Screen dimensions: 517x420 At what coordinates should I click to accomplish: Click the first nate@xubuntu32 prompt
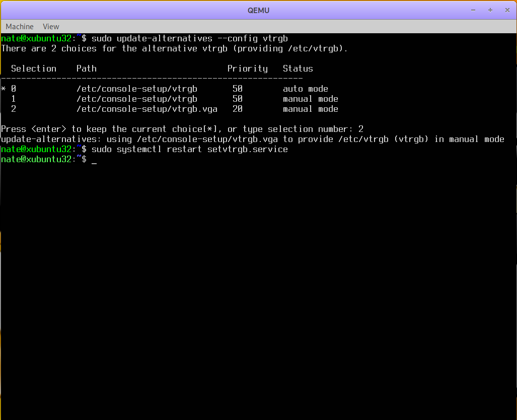pyautogui.click(x=38, y=39)
